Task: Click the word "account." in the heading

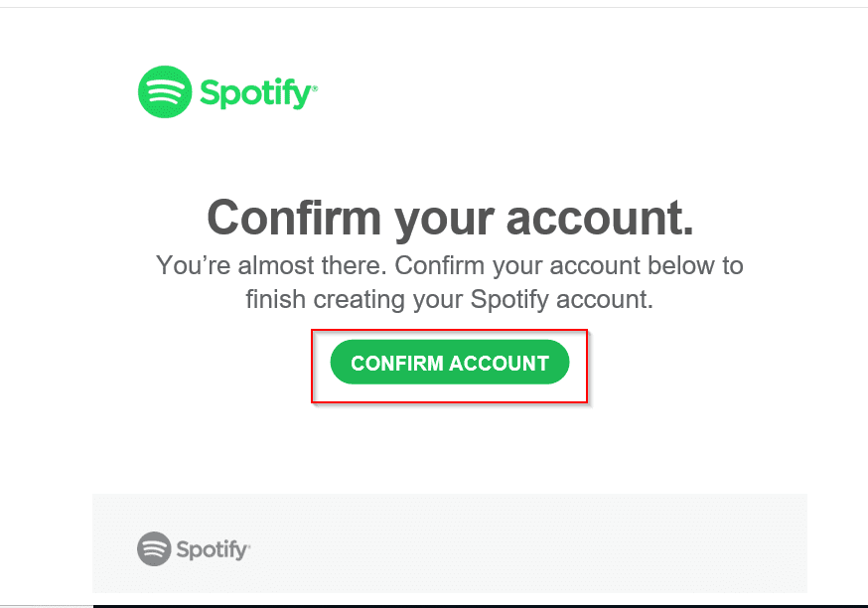Action: [600, 219]
